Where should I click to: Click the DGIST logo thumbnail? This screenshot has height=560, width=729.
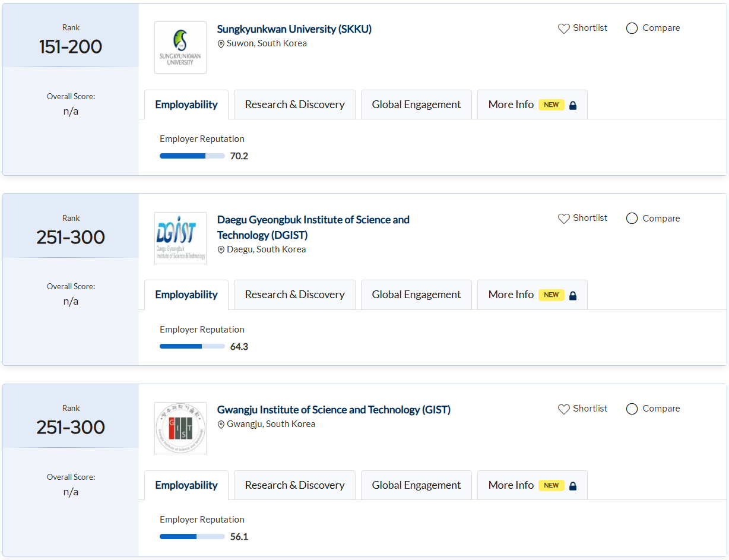pyautogui.click(x=180, y=238)
